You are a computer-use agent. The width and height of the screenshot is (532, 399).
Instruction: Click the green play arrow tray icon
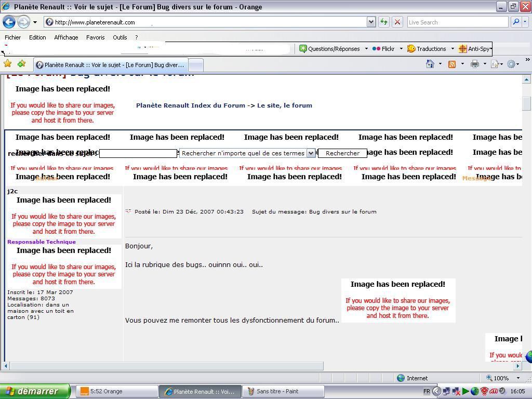[x=465, y=391]
